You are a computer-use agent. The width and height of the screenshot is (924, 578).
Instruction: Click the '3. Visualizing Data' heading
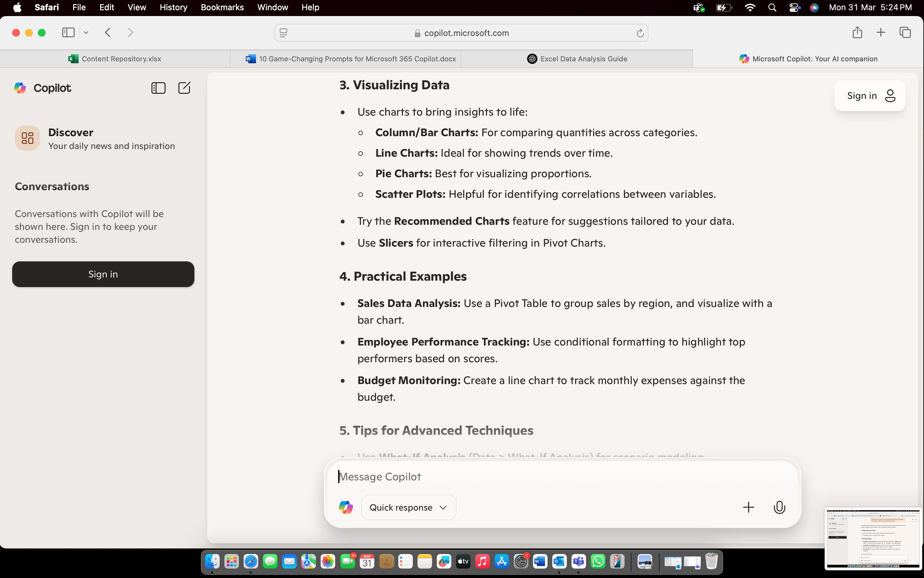tap(394, 85)
